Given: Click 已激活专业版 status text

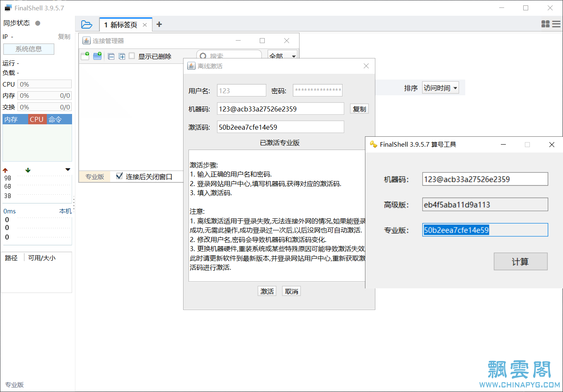Looking at the screenshot, I should [x=280, y=143].
